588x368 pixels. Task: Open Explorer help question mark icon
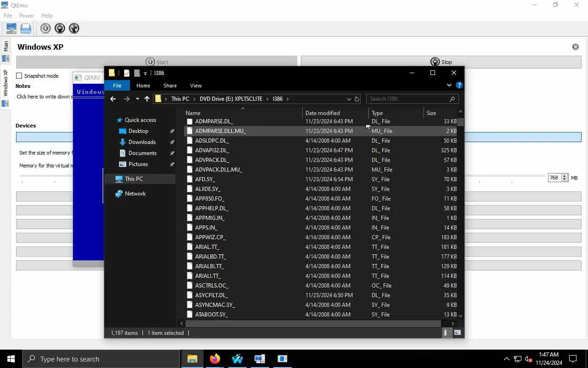tap(459, 85)
